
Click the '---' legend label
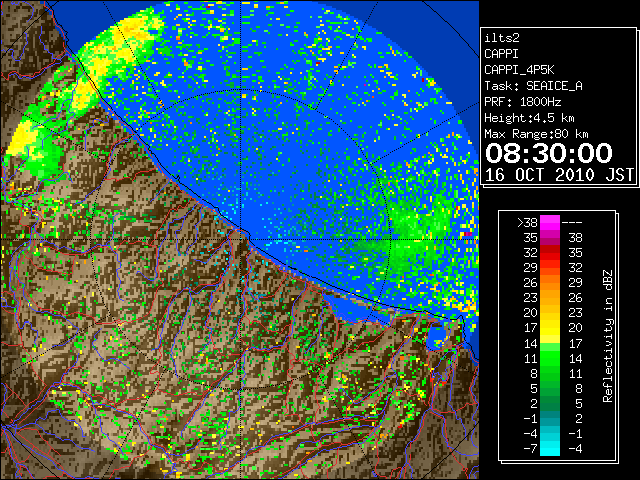point(572,223)
